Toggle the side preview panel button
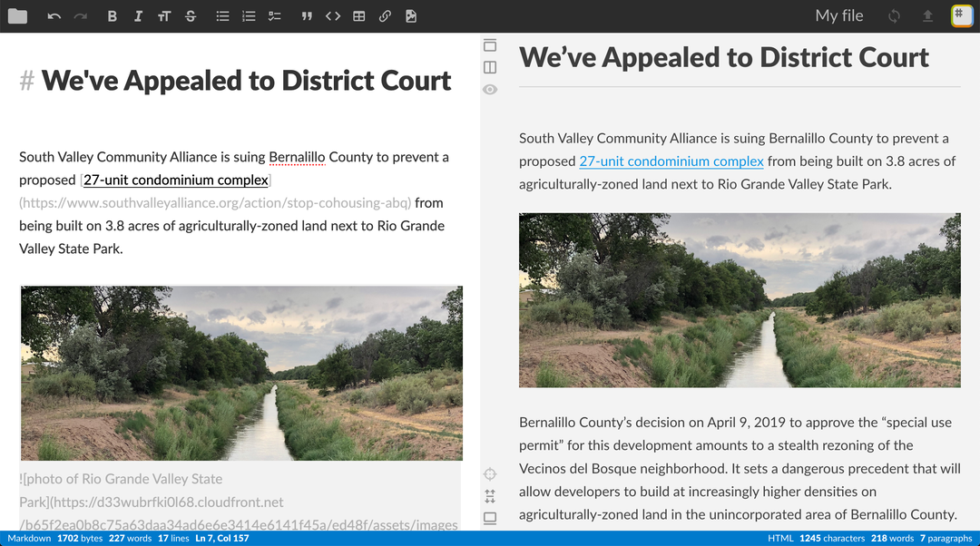 pos(490,67)
